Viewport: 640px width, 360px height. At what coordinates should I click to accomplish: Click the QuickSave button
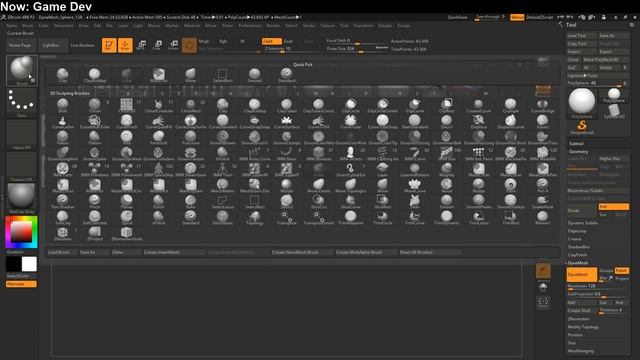pyautogui.click(x=458, y=18)
